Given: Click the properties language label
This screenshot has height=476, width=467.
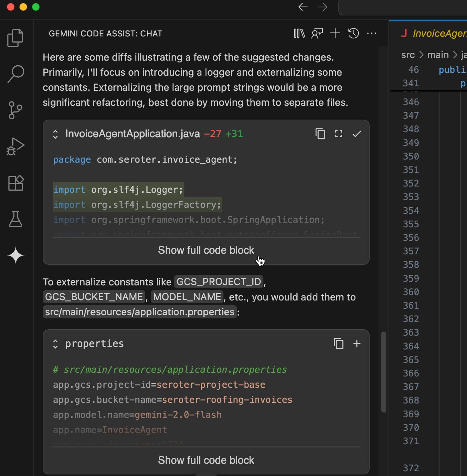Looking at the screenshot, I should (x=95, y=343).
